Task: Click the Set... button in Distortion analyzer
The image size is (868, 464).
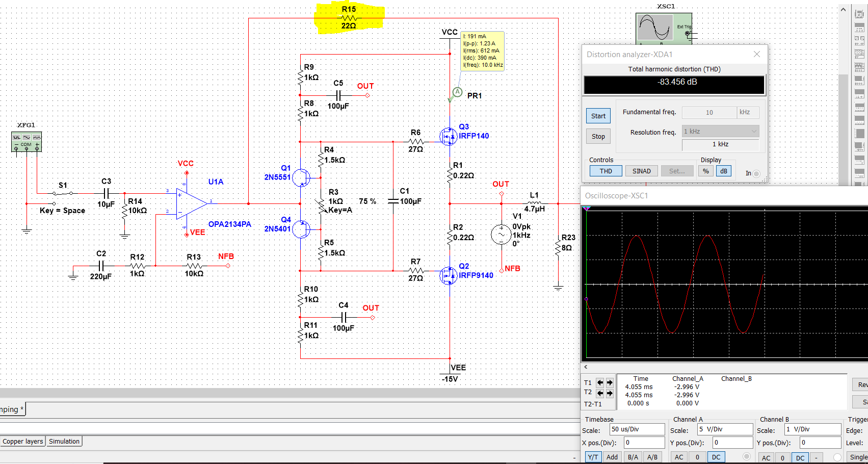Action: [677, 171]
